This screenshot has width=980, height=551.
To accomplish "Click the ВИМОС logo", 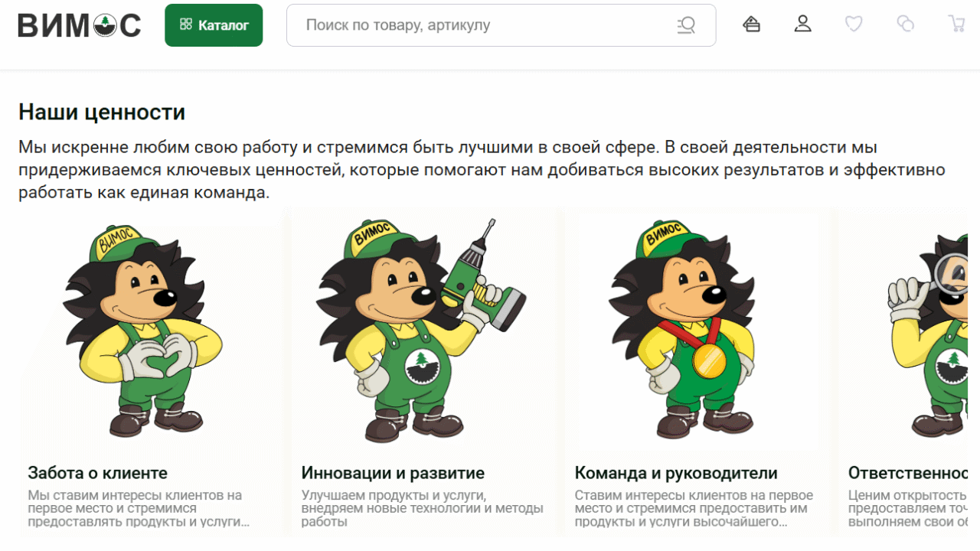I will tap(80, 25).
